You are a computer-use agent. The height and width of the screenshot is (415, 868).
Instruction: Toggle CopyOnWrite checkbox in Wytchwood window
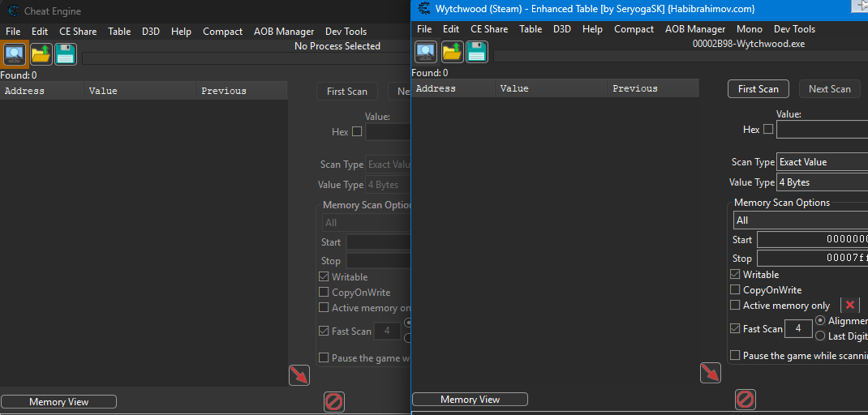coord(735,289)
